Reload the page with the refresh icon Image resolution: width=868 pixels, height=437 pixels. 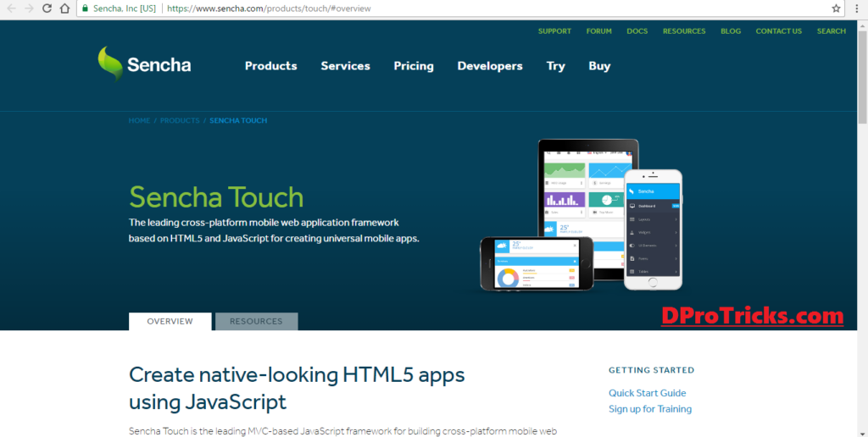(x=47, y=8)
